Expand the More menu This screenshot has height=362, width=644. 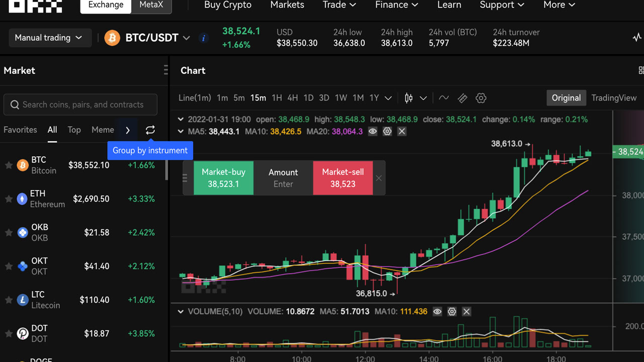coord(559,5)
